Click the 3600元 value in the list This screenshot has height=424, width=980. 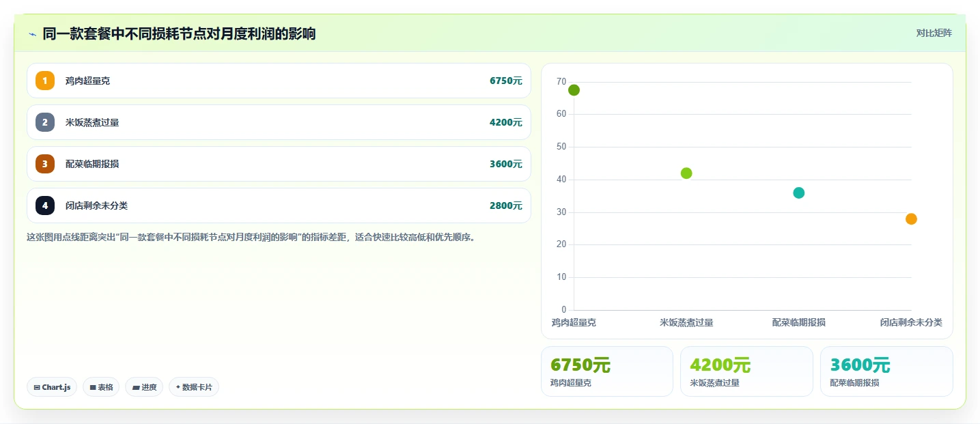click(x=506, y=164)
